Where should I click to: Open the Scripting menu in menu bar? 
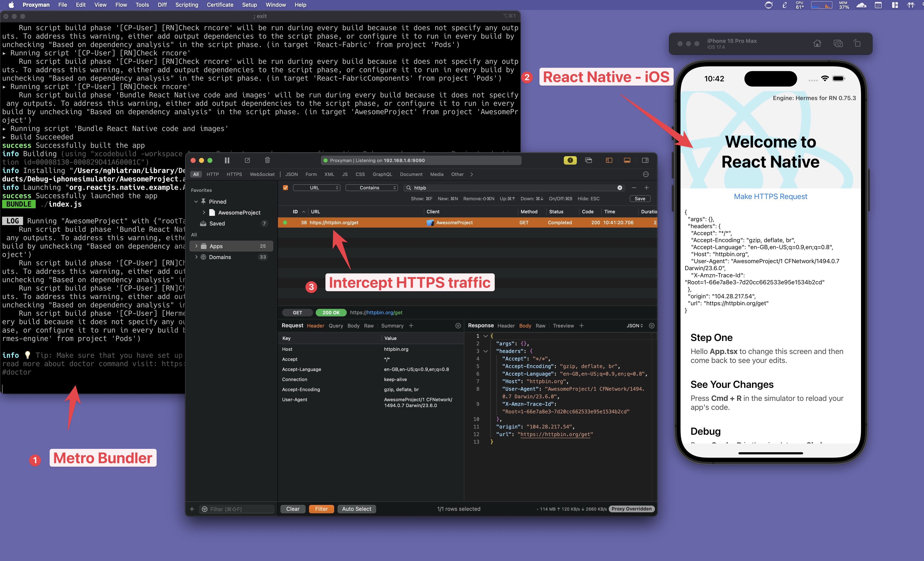coord(186,5)
